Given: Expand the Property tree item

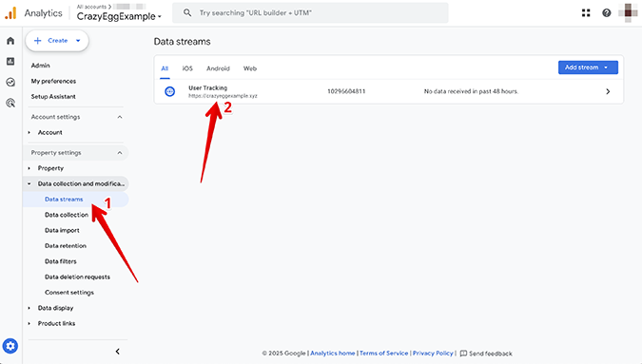Looking at the screenshot, I should point(29,168).
